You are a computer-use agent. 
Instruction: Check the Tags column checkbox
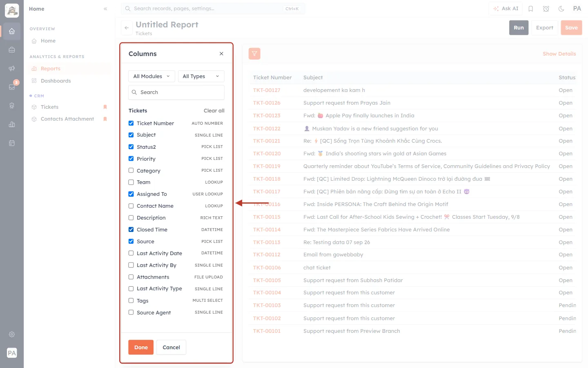point(131,301)
